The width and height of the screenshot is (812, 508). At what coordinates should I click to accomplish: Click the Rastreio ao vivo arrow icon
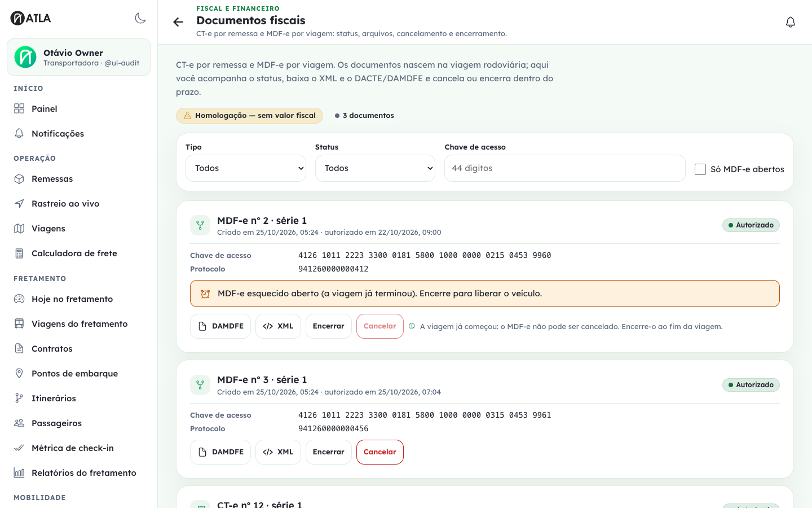pos(19,203)
